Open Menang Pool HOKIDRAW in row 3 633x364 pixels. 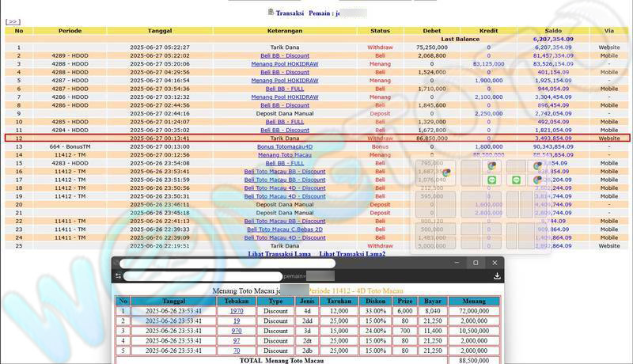point(286,64)
